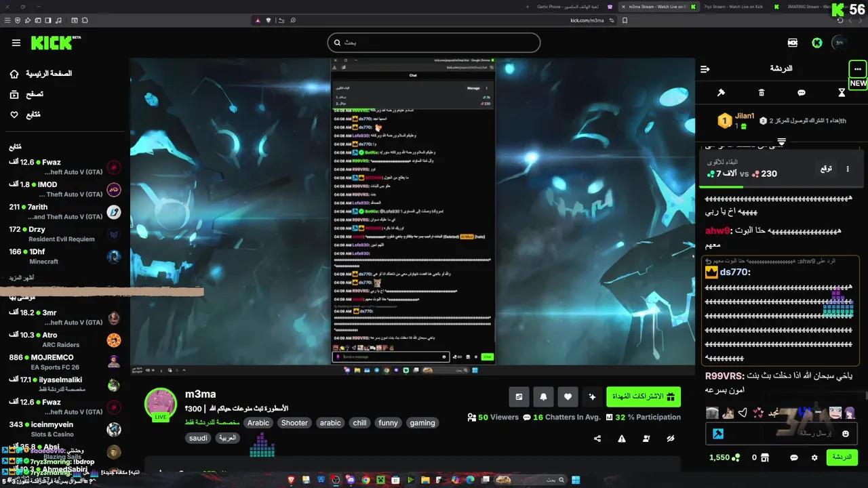Expand the gift leaderboard arrow
Screen dimensions: 868x488
click(x=781, y=142)
